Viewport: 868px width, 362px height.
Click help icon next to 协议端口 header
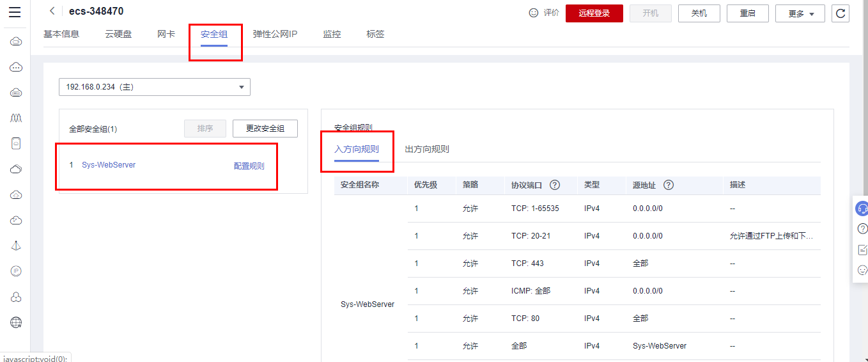coord(555,185)
